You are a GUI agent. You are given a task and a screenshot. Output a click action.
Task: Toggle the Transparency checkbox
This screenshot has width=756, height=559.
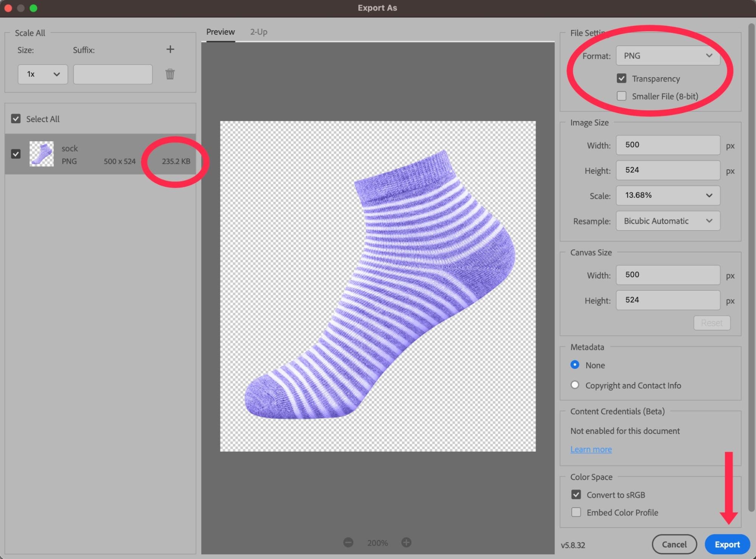621,78
